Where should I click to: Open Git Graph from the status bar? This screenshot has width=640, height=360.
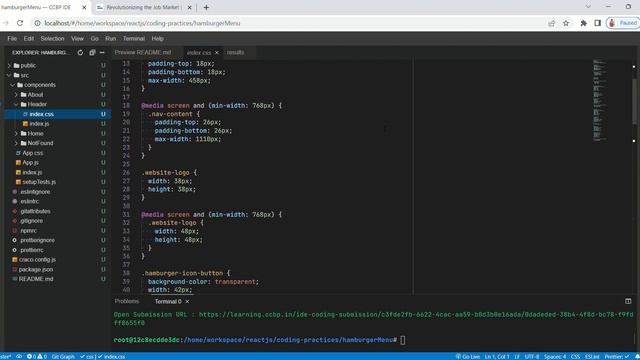click(63, 357)
